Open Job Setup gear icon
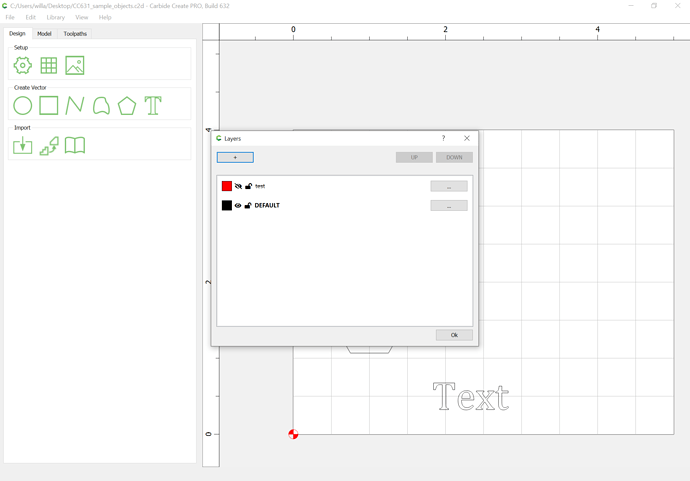Image resolution: width=690 pixels, height=481 pixels. [x=22, y=66]
